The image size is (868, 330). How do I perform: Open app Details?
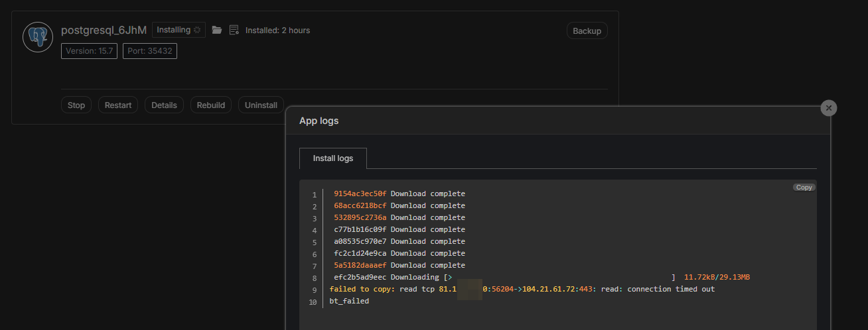pyautogui.click(x=164, y=105)
